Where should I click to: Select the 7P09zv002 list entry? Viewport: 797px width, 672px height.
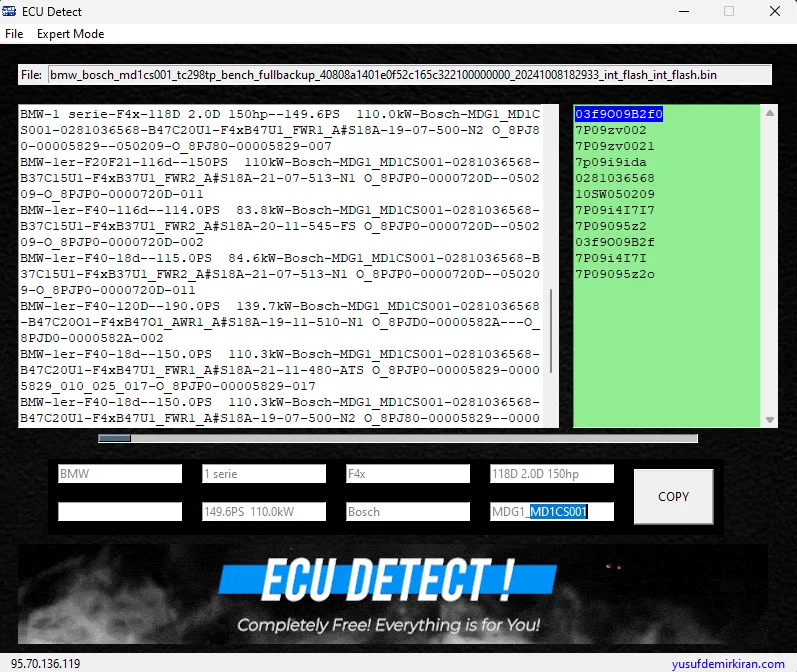pos(610,130)
